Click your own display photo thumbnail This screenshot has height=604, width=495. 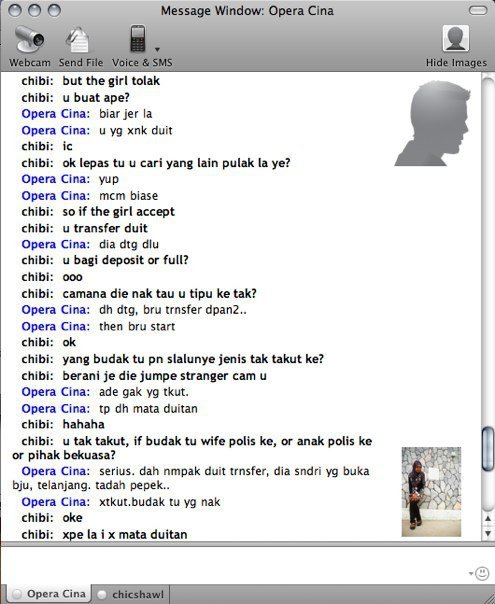431,492
